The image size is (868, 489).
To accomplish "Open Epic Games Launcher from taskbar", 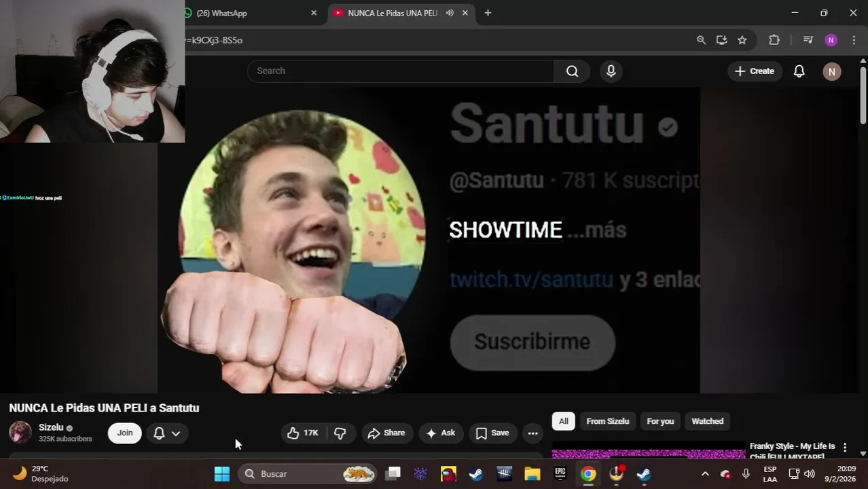I will pyautogui.click(x=560, y=474).
